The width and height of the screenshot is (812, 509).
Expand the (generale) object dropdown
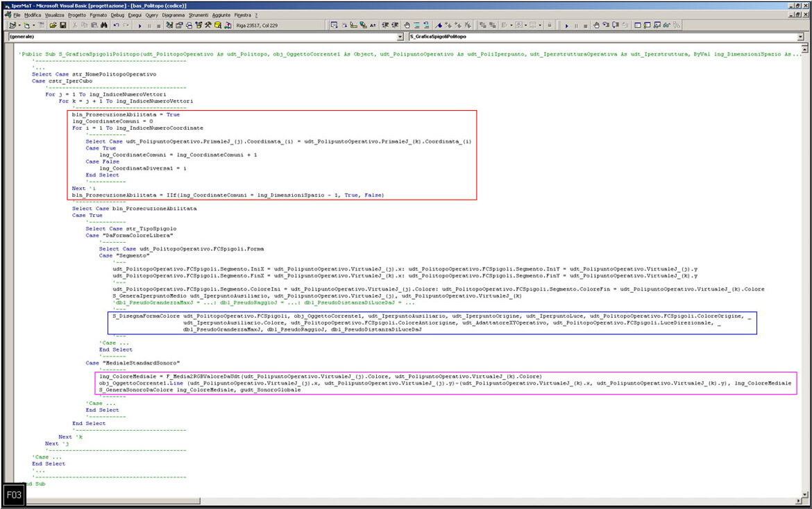(x=400, y=36)
